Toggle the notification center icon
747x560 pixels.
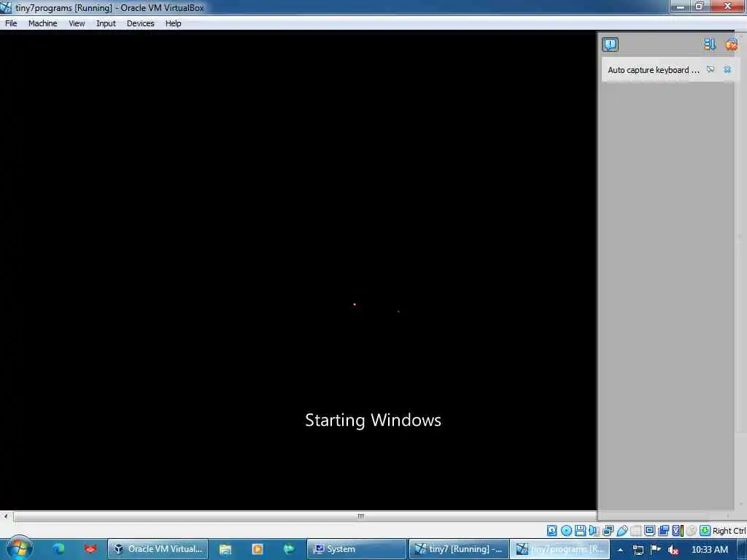click(610, 44)
